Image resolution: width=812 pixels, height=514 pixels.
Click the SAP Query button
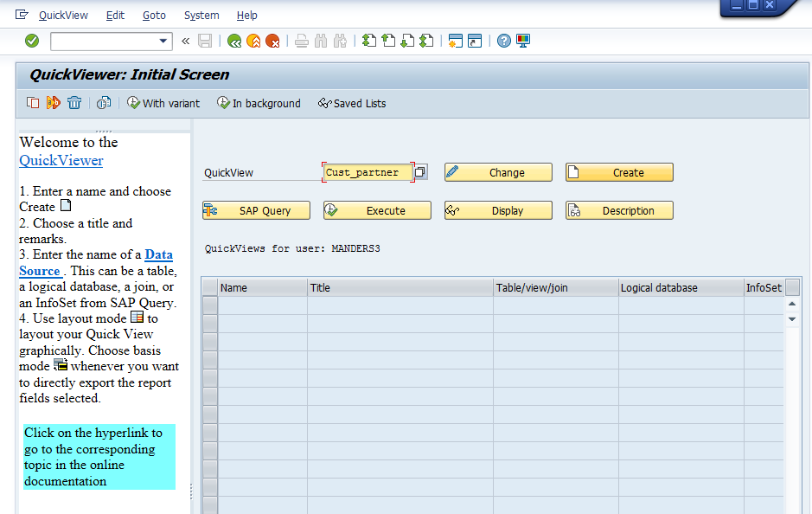tap(256, 210)
